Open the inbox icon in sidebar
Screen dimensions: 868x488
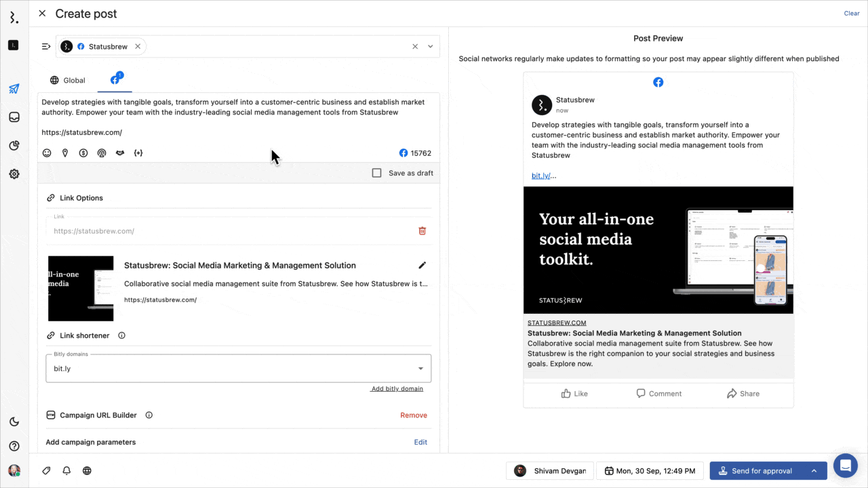[14, 117]
